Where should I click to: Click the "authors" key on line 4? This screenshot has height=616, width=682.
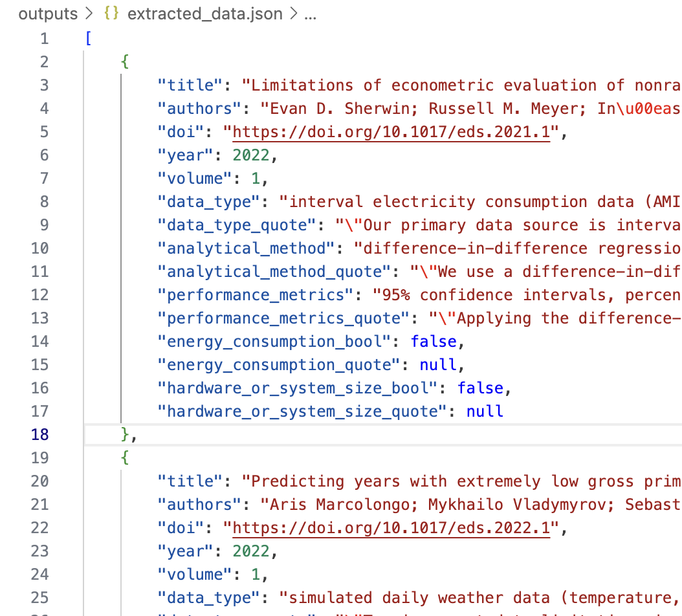click(200, 108)
